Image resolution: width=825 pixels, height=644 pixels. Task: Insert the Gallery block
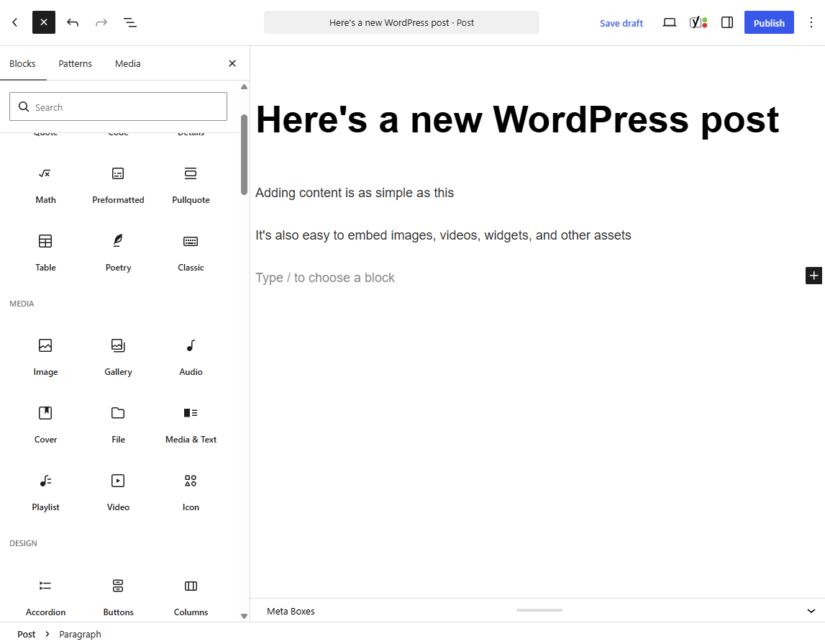[x=118, y=357]
